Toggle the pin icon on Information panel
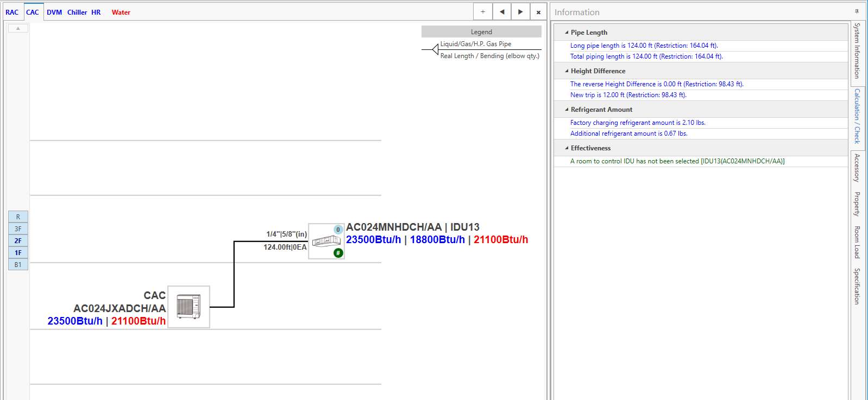Image resolution: width=868 pixels, height=400 pixels. 857,11
